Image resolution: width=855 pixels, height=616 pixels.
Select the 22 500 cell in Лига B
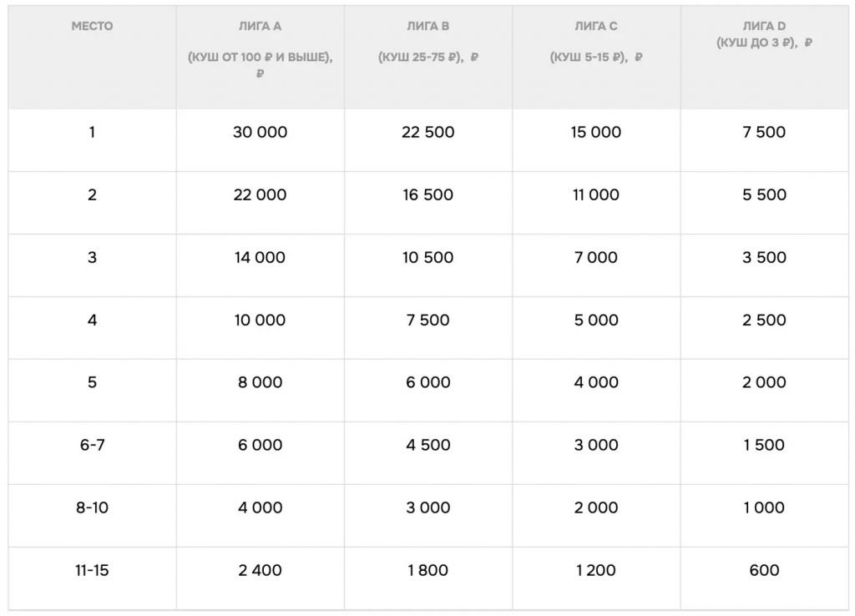[x=428, y=132]
